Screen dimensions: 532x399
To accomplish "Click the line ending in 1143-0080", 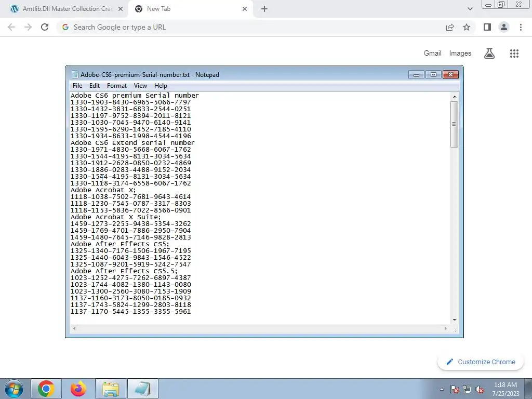I will tap(130, 285).
